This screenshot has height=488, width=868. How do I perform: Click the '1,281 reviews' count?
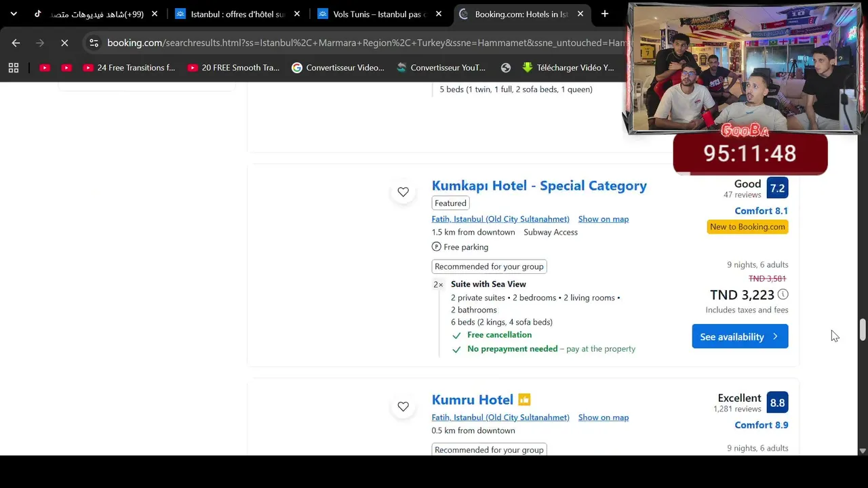[x=737, y=409]
